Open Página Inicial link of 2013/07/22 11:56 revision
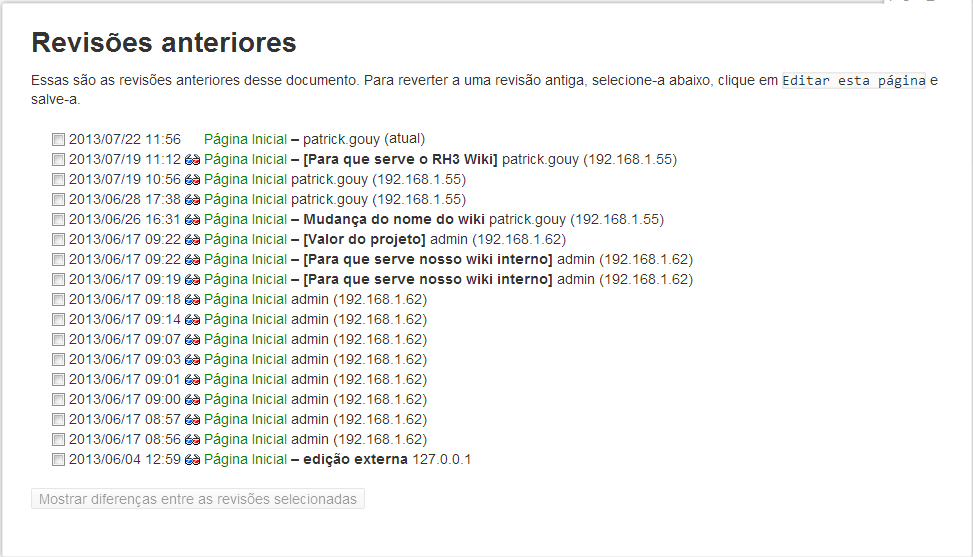 pos(245,140)
